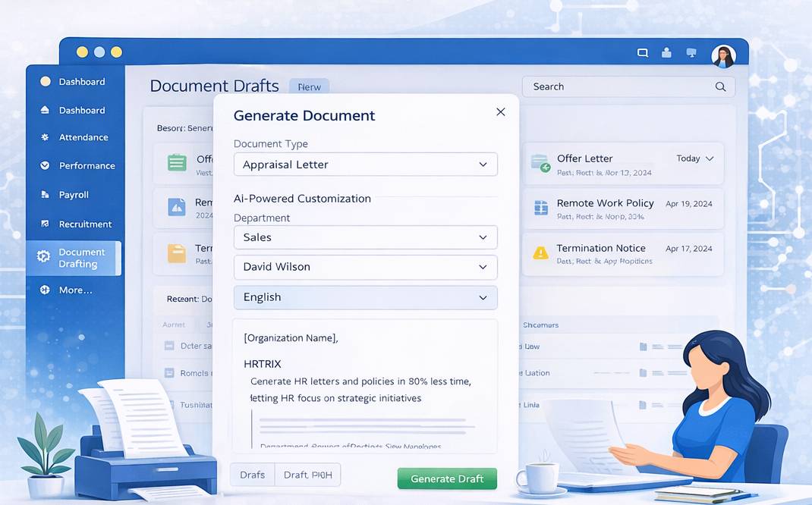The image size is (812, 505).
Task: Open the David Wilson employee dropdown
Action: [x=365, y=267]
